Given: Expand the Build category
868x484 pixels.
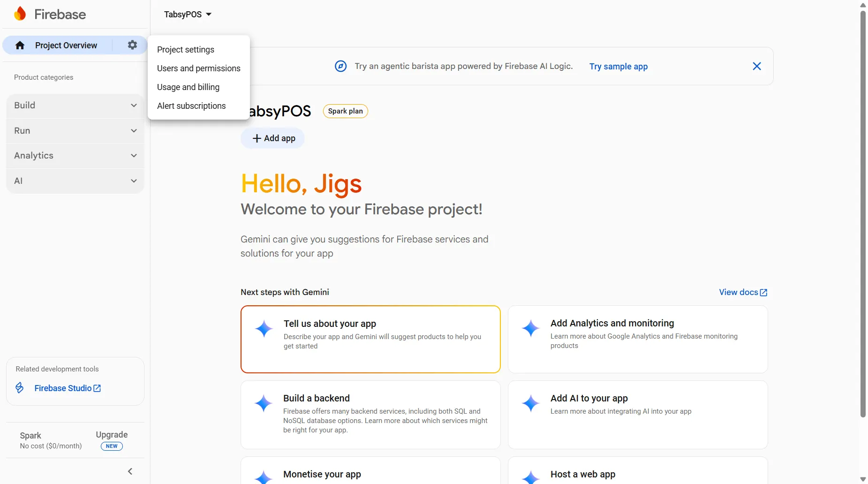Looking at the screenshot, I should (75, 106).
